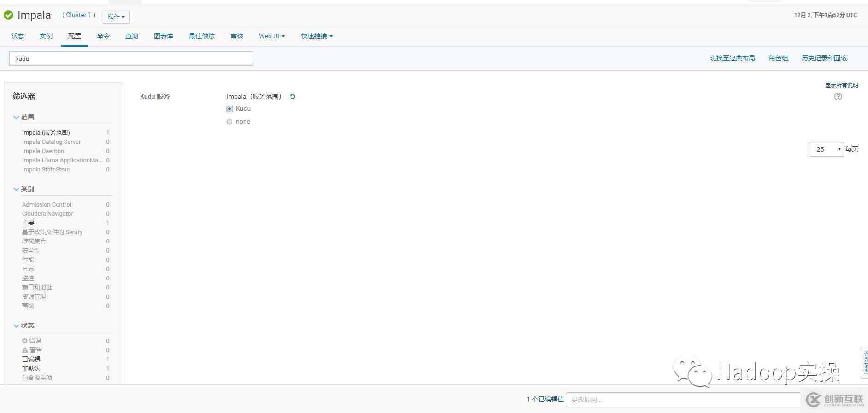Click 显示所有说明 show all descriptions
The image size is (868, 413).
pos(841,85)
